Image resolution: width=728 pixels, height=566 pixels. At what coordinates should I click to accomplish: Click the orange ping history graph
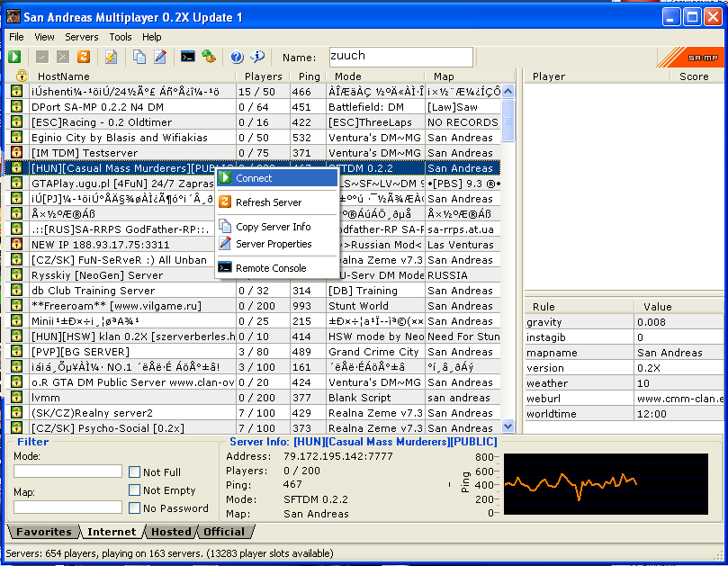(606, 484)
